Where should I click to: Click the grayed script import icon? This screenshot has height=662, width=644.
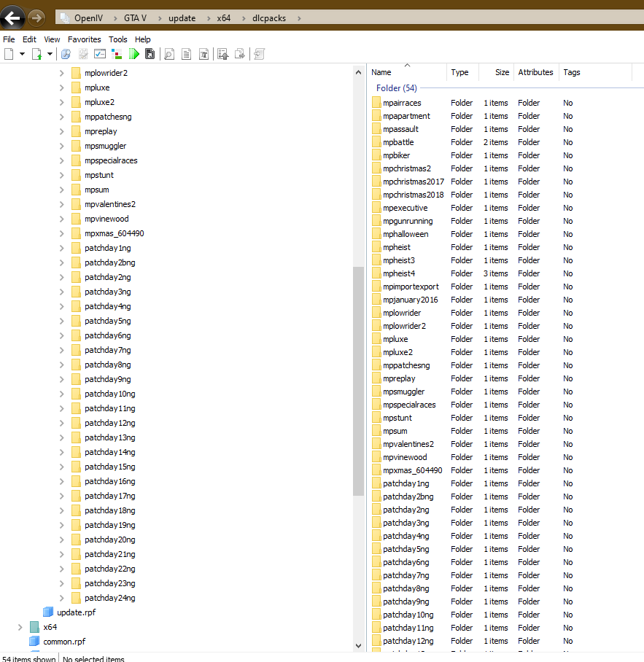point(260,54)
